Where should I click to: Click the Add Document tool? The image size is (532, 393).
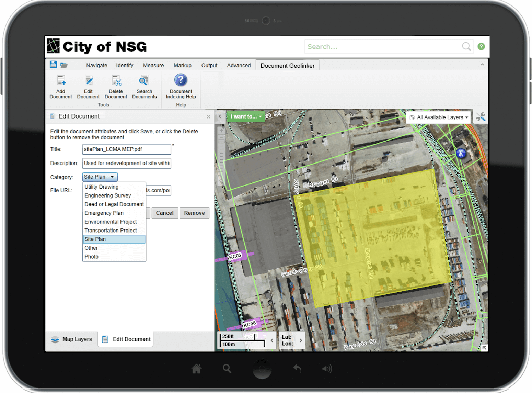coord(61,87)
